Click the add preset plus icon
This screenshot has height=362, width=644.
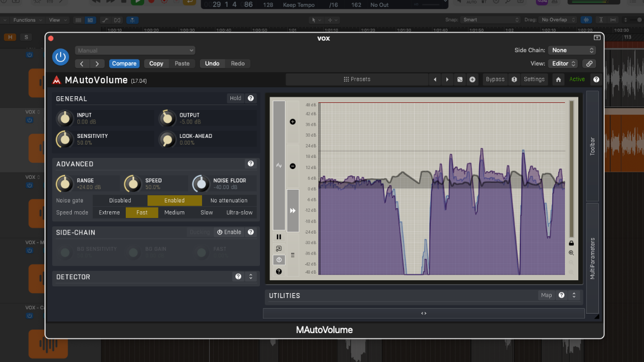(x=473, y=80)
